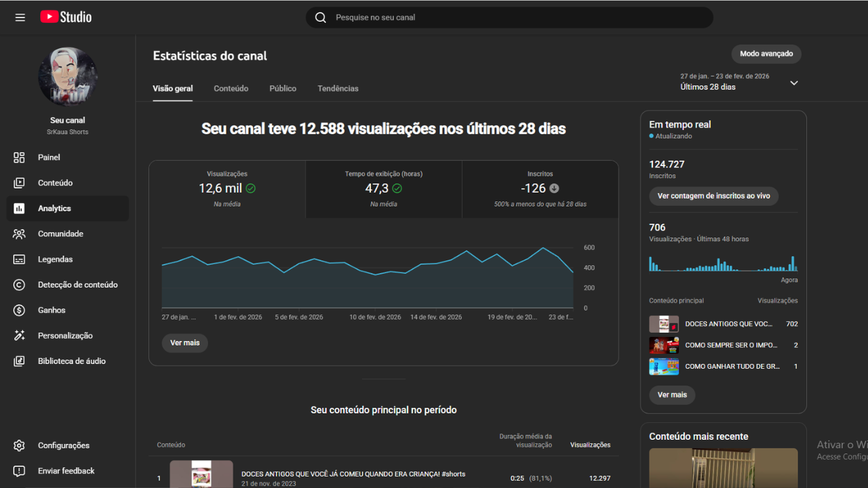Click the search magnifier icon
This screenshot has width=868, height=488.
pos(321,18)
